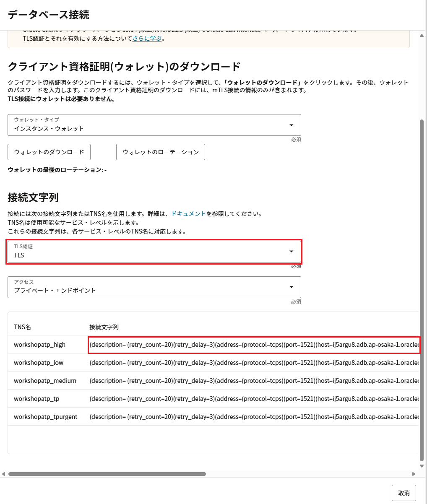Click the horizontal scrollbar right arrow
This screenshot has height=504, width=427.
click(x=414, y=474)
